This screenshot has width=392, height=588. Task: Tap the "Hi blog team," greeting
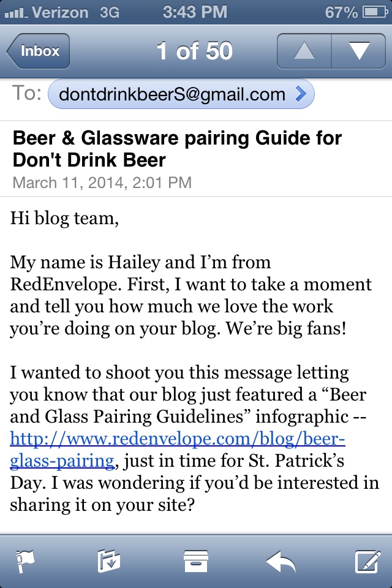click(x=64, y=218)
